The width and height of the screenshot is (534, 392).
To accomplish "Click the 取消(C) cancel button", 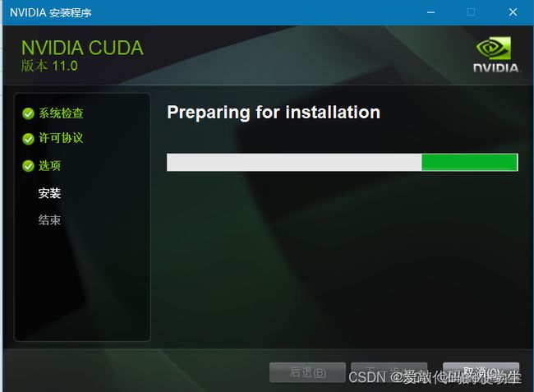I will (481, 372).
